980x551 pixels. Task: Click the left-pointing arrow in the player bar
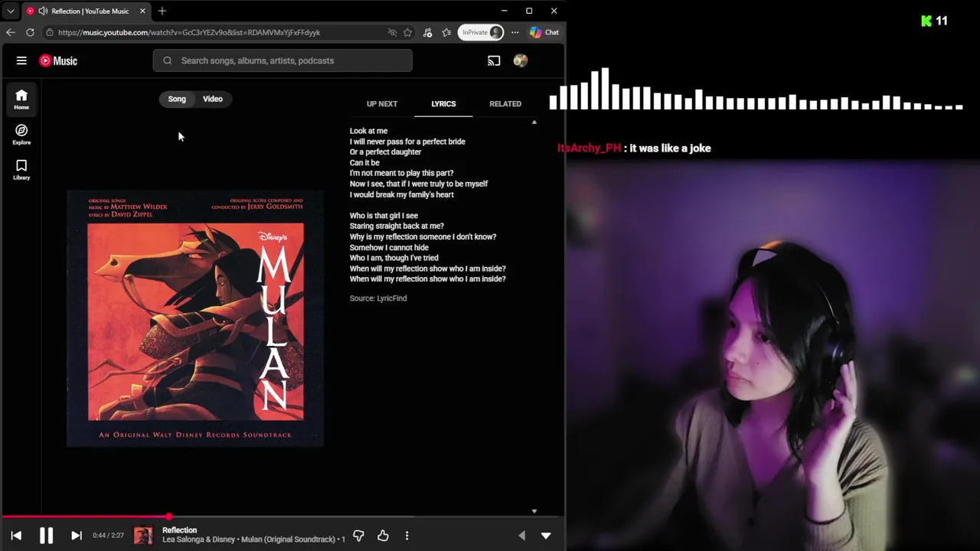(522, 536)
